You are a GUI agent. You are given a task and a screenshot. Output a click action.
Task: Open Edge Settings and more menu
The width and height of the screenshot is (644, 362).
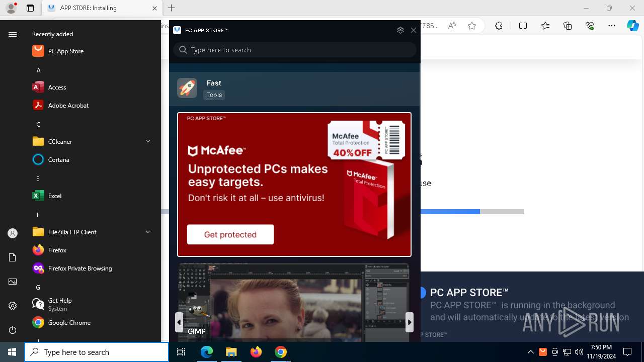[x=612, y=26]
